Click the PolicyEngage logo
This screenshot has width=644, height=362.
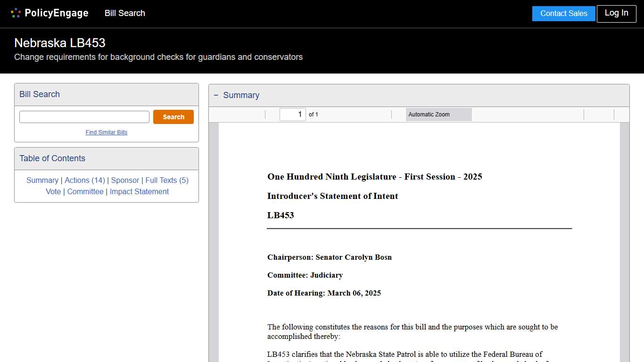pos(49,13)
